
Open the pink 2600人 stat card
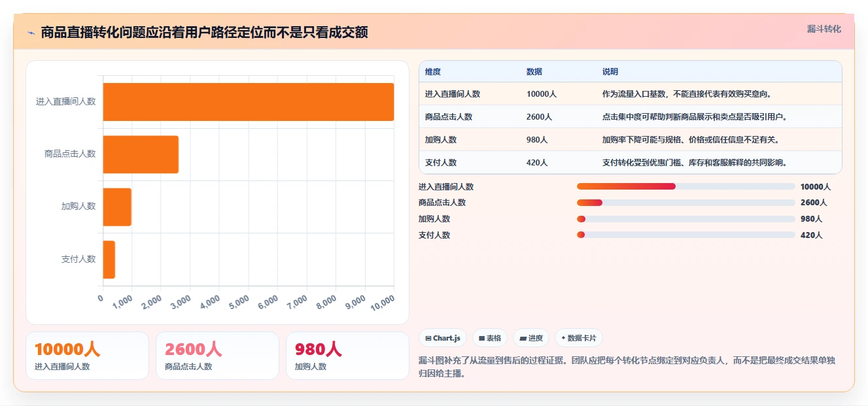[217, 356]
